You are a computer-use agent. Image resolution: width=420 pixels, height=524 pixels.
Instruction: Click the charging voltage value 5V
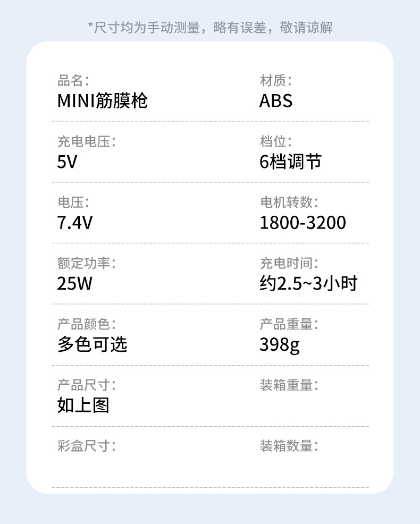pyautogui.click(x=67, y=162)
